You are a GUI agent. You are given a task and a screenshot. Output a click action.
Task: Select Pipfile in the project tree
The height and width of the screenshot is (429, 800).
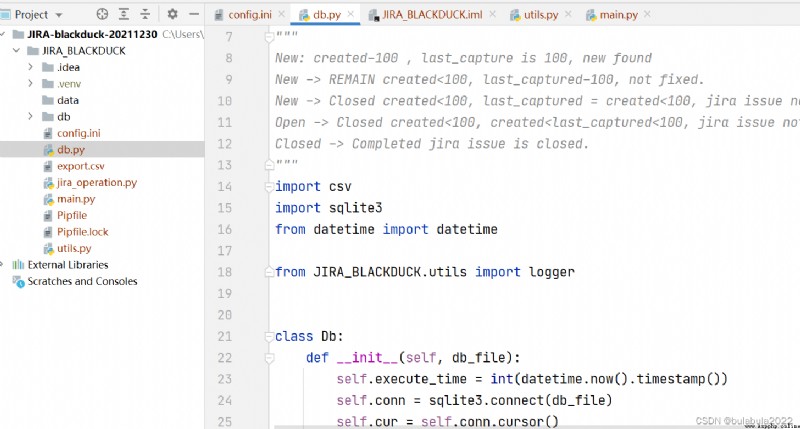[72, 215]
